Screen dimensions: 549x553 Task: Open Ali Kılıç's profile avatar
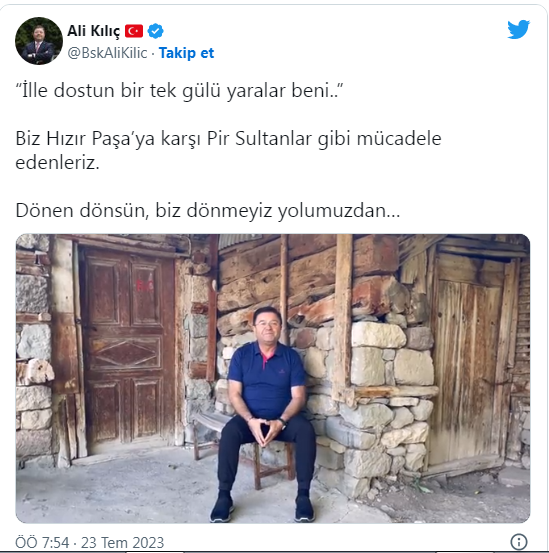pos(39,41)
